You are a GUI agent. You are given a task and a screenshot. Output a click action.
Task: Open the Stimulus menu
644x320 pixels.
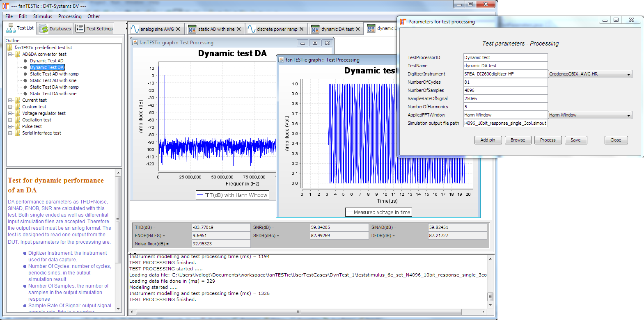pos(42,16)
